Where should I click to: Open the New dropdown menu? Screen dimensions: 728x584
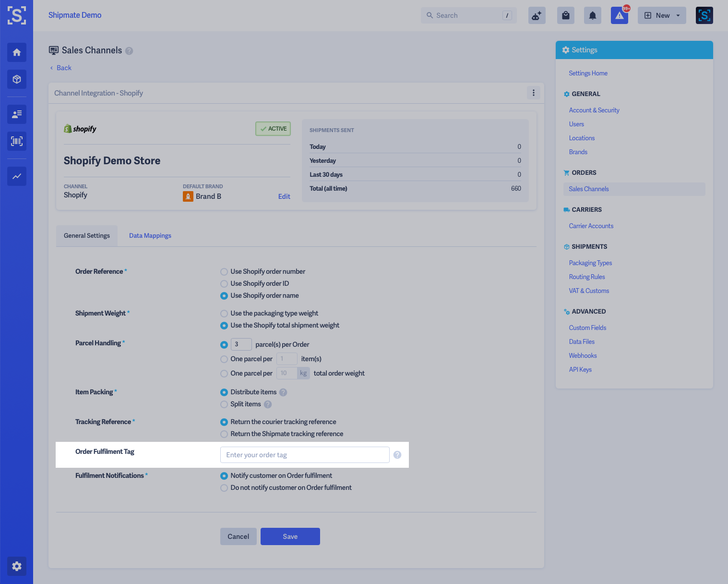click(662, 15)
